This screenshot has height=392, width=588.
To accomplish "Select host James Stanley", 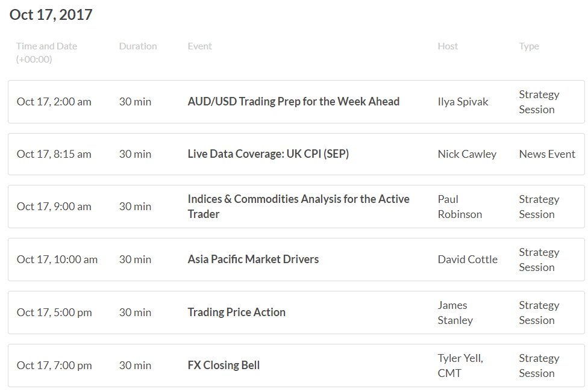I will (455, 313).
